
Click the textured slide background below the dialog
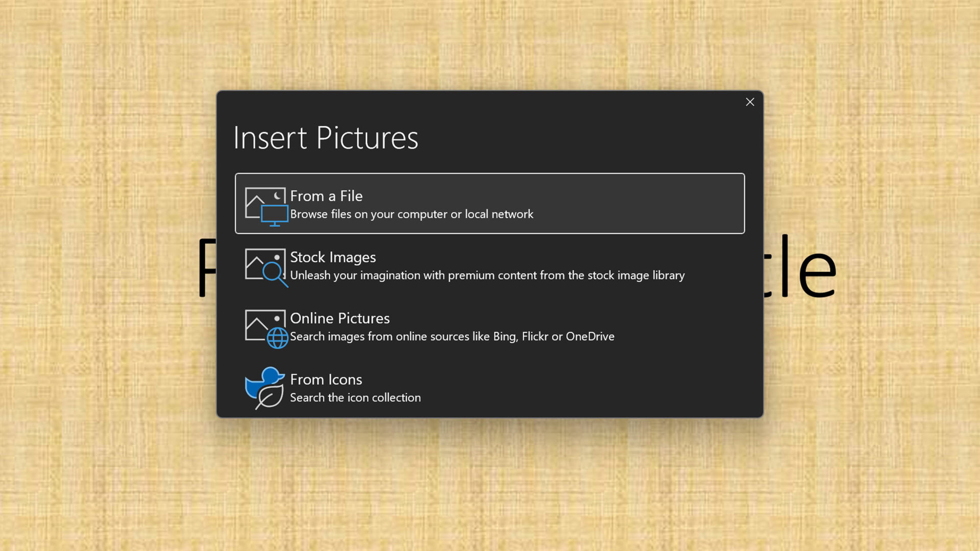point(490,485)
